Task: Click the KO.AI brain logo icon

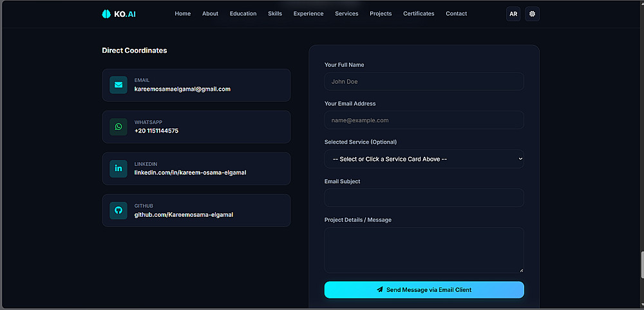Action: [x=106, y=14]
